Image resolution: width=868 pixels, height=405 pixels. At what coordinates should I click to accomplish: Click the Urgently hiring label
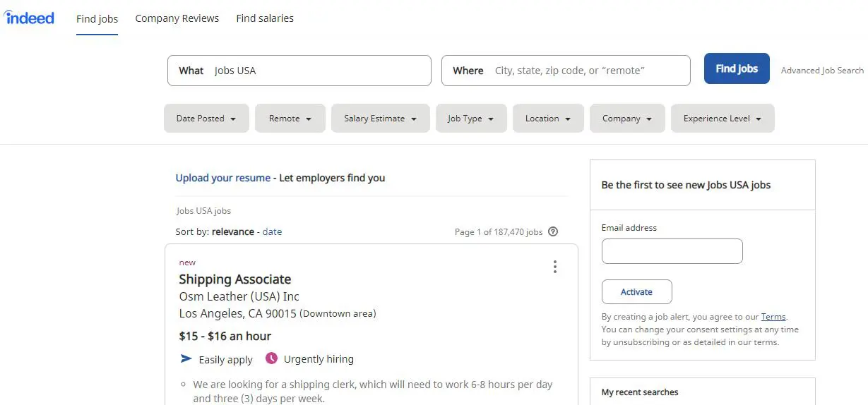[319, 359]
